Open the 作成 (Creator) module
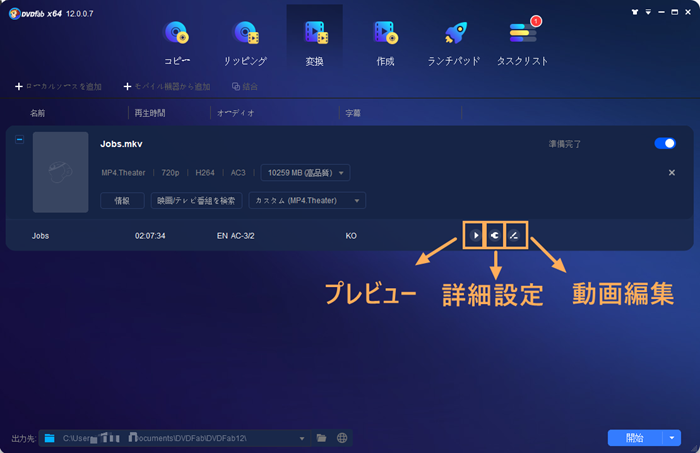 point(384,40)
